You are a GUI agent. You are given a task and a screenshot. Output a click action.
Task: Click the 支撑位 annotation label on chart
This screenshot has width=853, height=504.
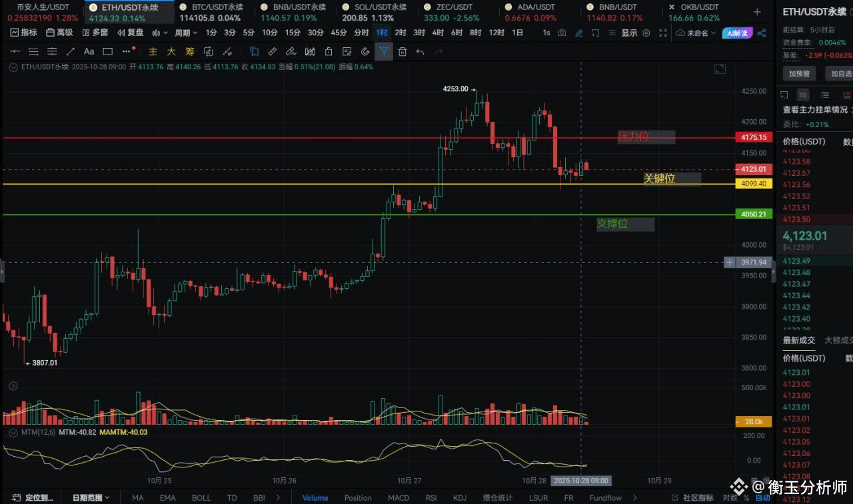click(625, 224)
